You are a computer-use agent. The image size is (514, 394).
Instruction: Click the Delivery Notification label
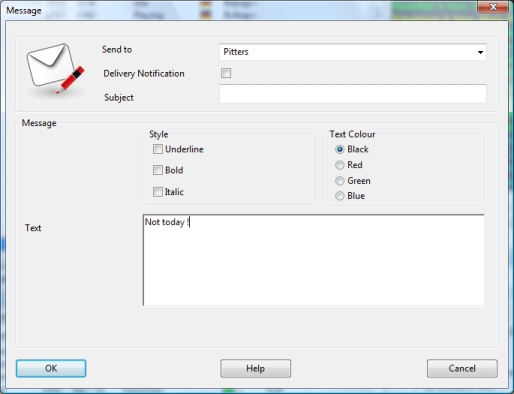(x=144, y=73)
